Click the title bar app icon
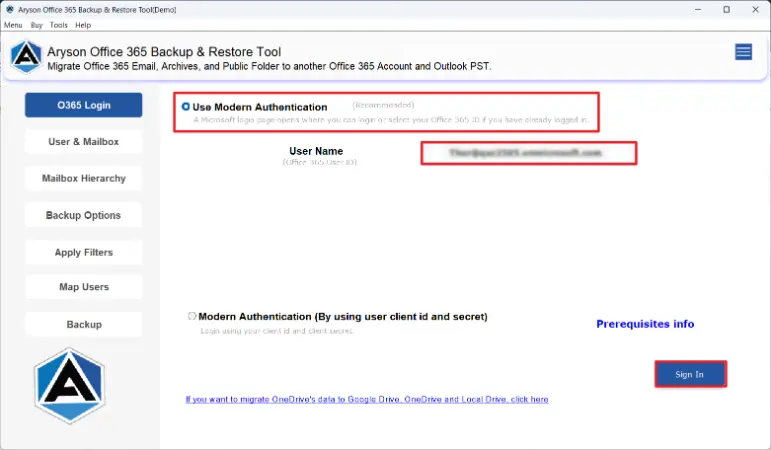 tap(10, 9)
